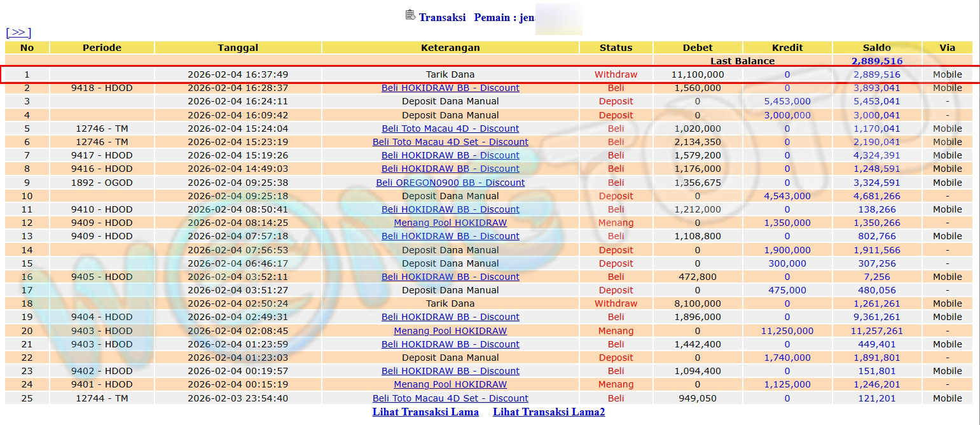
Task: Open Beli HOKIDRAW BB link for period 9410
Action: 450,209
